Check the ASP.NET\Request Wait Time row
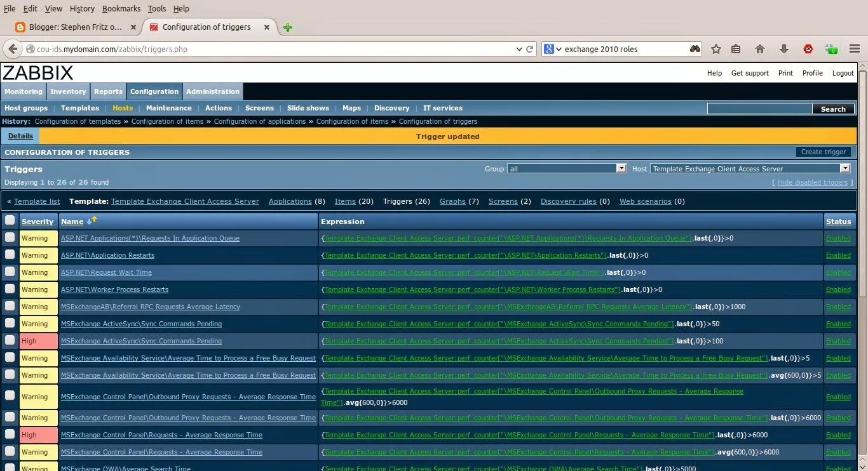This screenshot has height=471, width=868. [10, 272]
